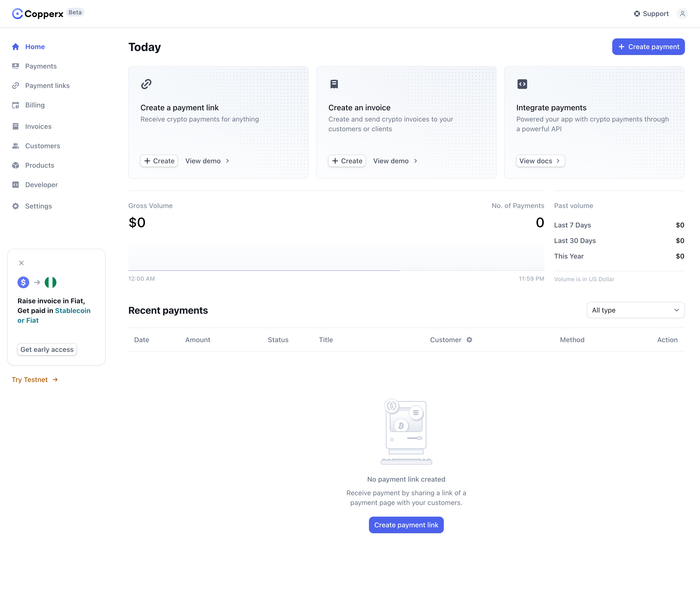Image resolution: width=700 pixels, height=591 pixels.
Task: Open View demo for invoice
Action: click(x=395, y=161)
